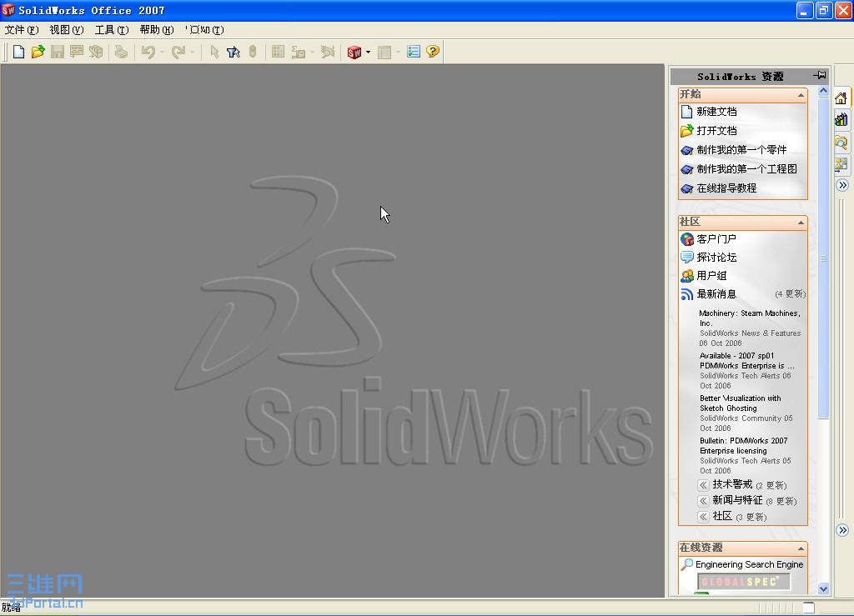Open the Options checklist icon
The image size is (854, 616).
point(414,52)
